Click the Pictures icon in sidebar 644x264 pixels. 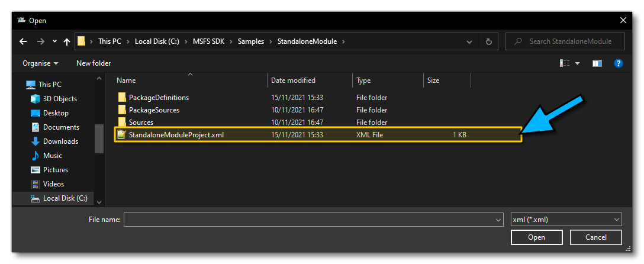tap(36, 169)
